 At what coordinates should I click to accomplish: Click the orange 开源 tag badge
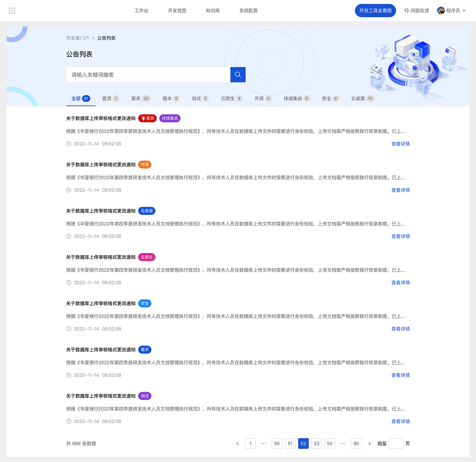tap(145, 165)
